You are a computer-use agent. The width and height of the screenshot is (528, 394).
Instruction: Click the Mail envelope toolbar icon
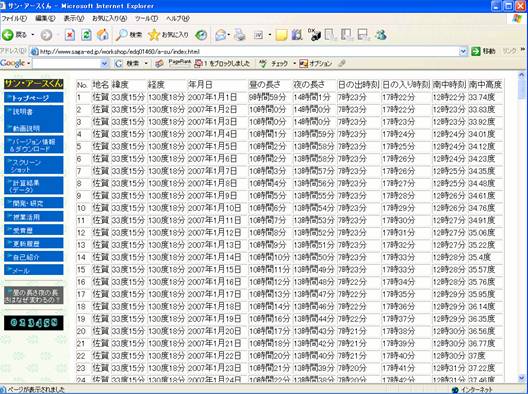click(x=221, y=35)
